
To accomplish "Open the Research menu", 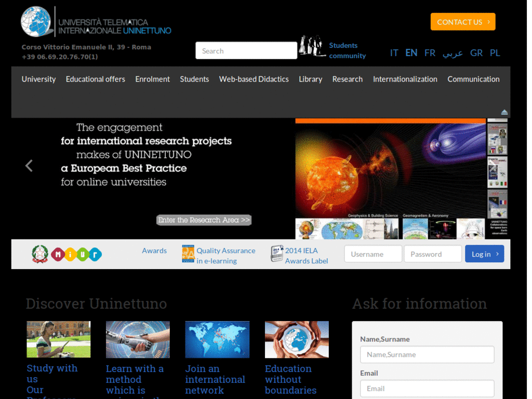I will (348, 79).
